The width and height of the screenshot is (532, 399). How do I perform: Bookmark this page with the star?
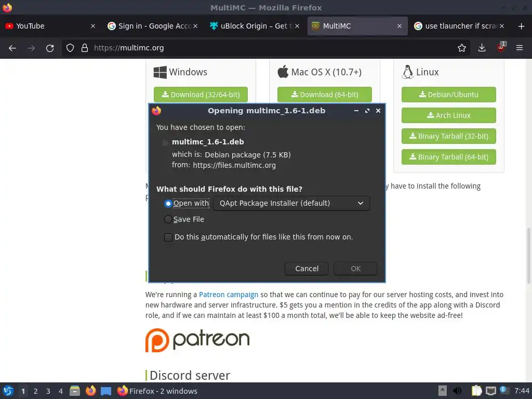(x=462, y=48)
